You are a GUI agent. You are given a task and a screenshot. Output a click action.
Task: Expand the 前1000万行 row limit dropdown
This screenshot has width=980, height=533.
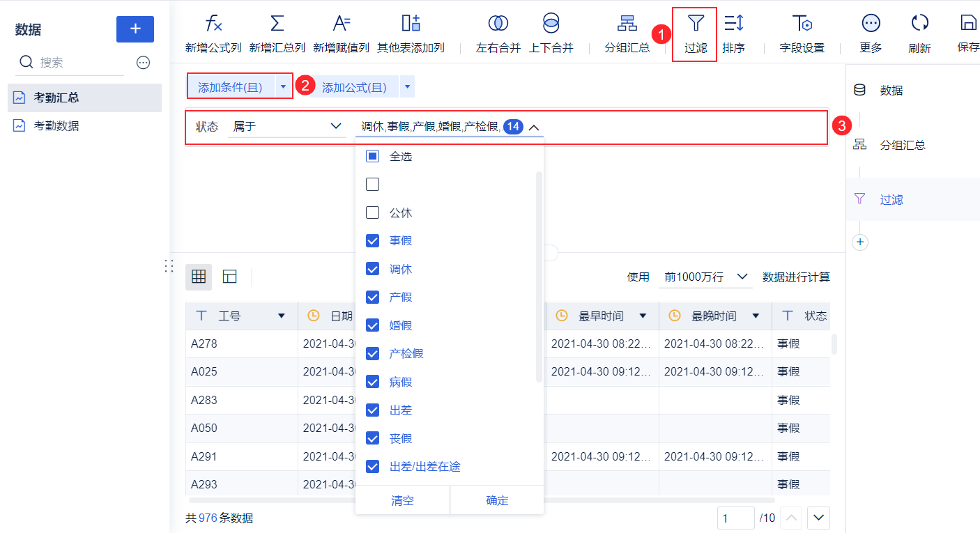(705, 277)
